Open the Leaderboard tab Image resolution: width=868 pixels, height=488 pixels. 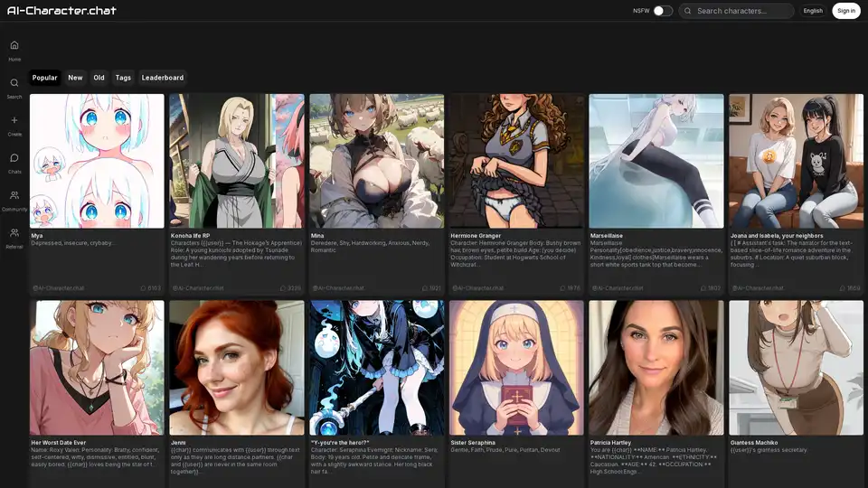[163, 78]
